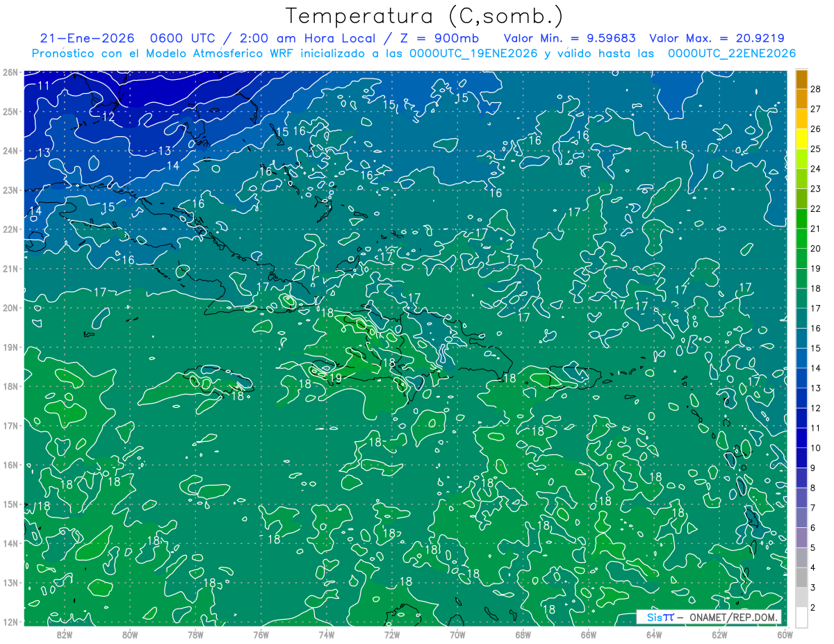Click the color scale value "6"
Viewport: 834px width, 644px height.
(x=813, y=528)
